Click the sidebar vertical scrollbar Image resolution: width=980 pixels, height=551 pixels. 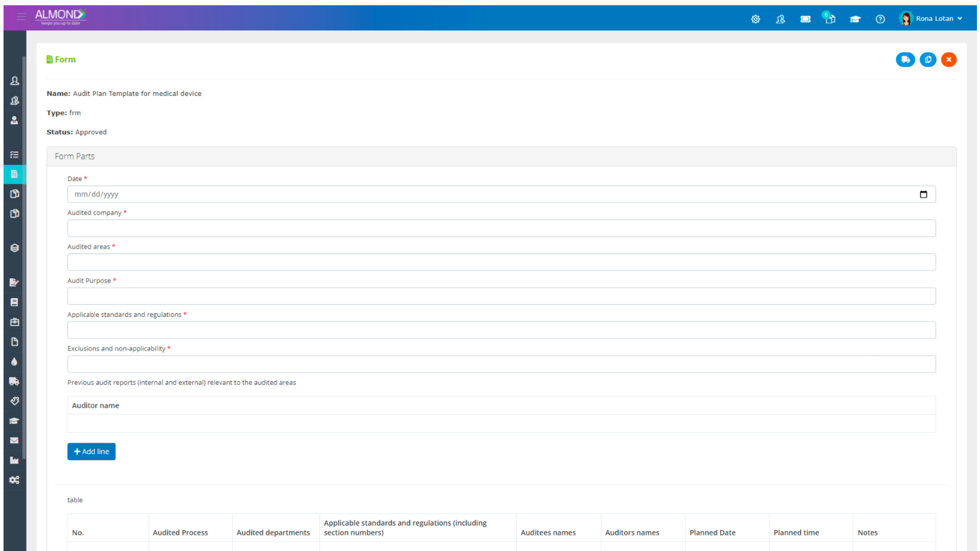point(24,258)
